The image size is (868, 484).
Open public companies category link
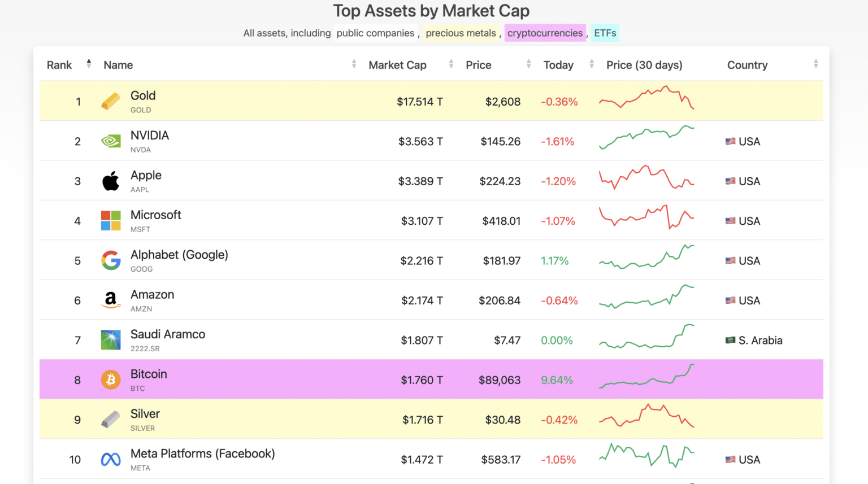coord(375,33)
